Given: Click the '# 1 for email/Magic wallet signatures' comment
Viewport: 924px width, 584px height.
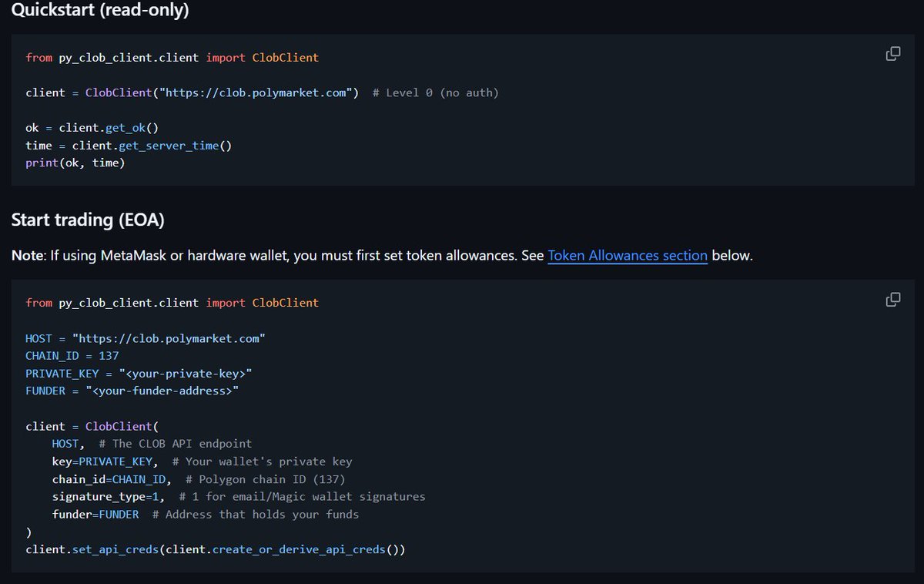Looking at the screenshot, I should click(x=302, y=497).
